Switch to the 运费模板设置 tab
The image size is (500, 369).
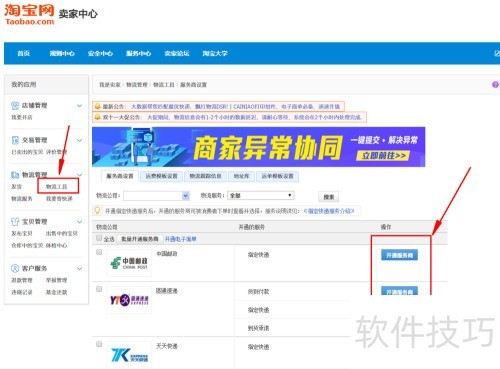[161, 176]
